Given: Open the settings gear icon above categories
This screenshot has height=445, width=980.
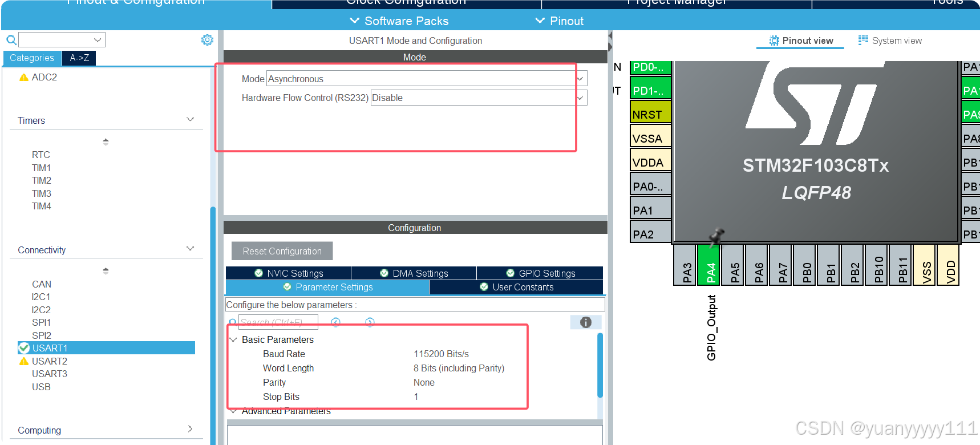Looking at the screenshot, I should (207, 40).
